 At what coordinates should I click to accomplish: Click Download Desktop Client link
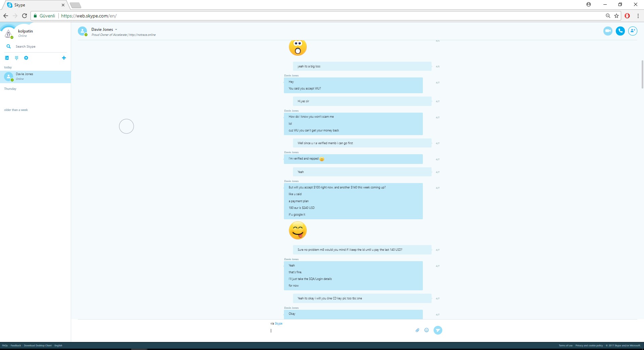(x=38, y=345)
